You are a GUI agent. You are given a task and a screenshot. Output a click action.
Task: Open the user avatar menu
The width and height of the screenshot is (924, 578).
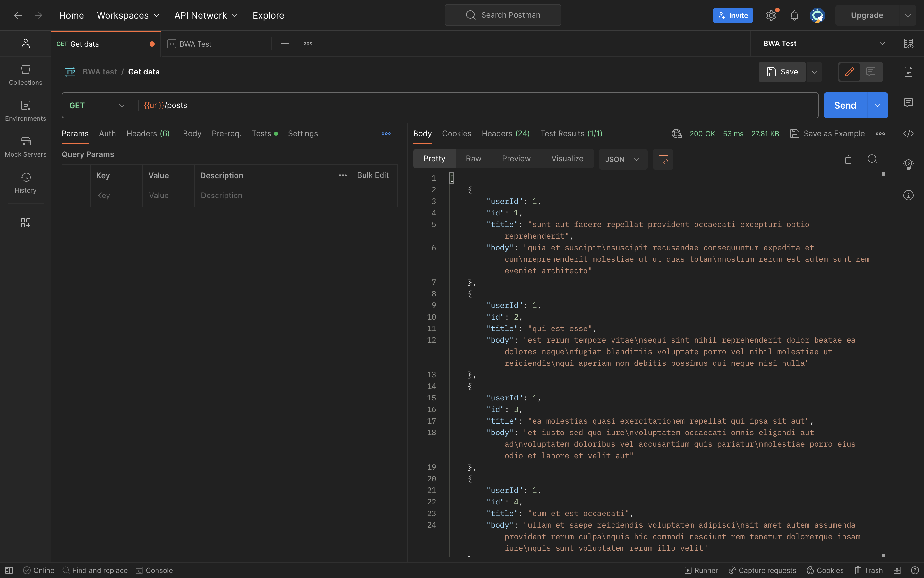[817, 15]
